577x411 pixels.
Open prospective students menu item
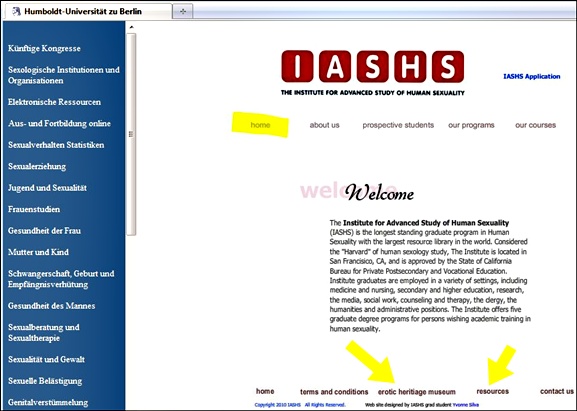pyautogui.click(x=398, y=125)
